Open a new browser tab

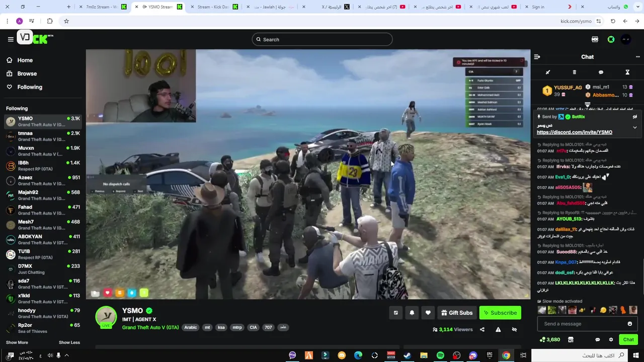[69, 7]
